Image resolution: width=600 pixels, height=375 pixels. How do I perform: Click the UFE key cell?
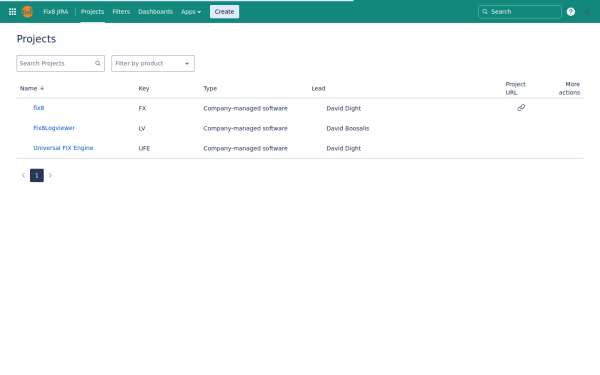144,148
